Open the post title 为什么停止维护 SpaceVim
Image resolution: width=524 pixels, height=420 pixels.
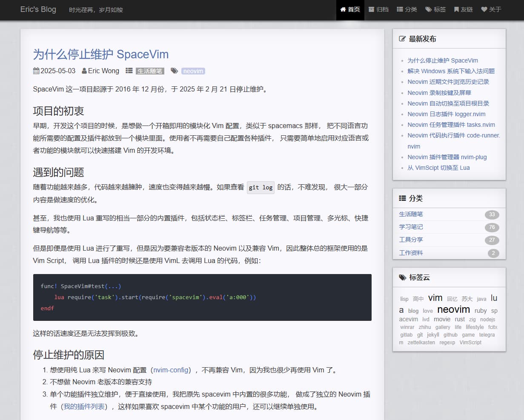point(101,54)
